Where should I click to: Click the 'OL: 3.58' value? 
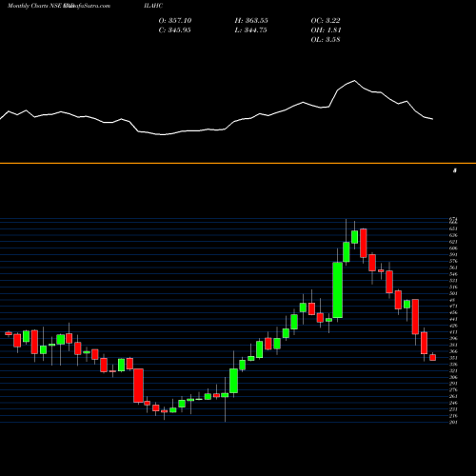pos(326,40)
